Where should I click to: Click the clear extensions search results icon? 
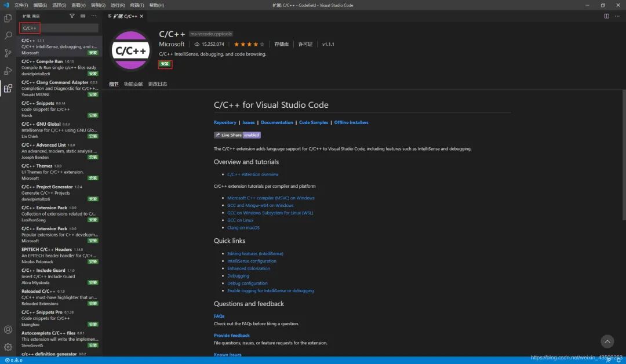point(83,16)
